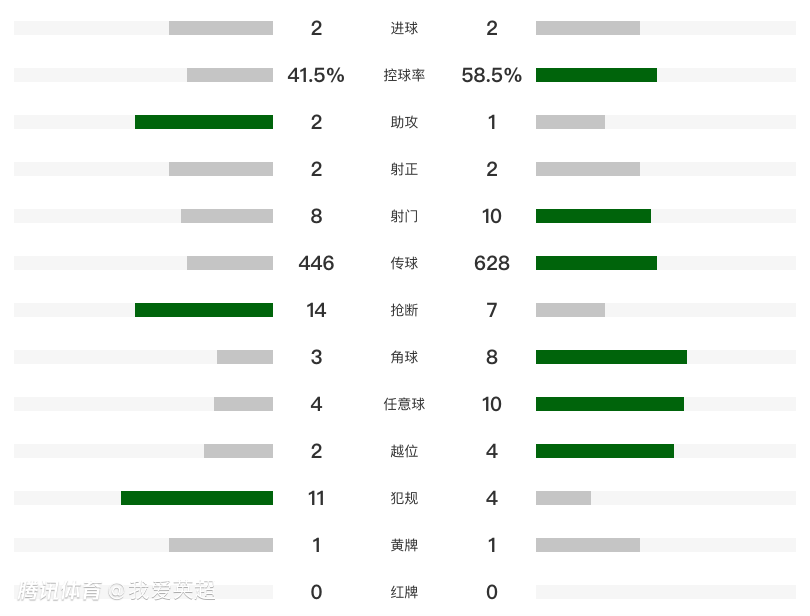
Task: Click the 腾讯体育 watermark text
Action: (58, 591)
